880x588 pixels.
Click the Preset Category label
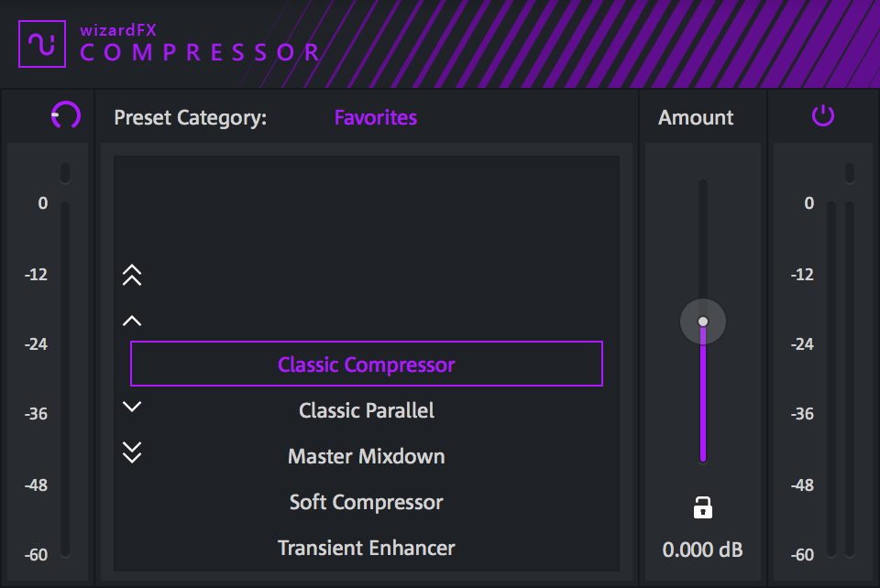[191, 117]
